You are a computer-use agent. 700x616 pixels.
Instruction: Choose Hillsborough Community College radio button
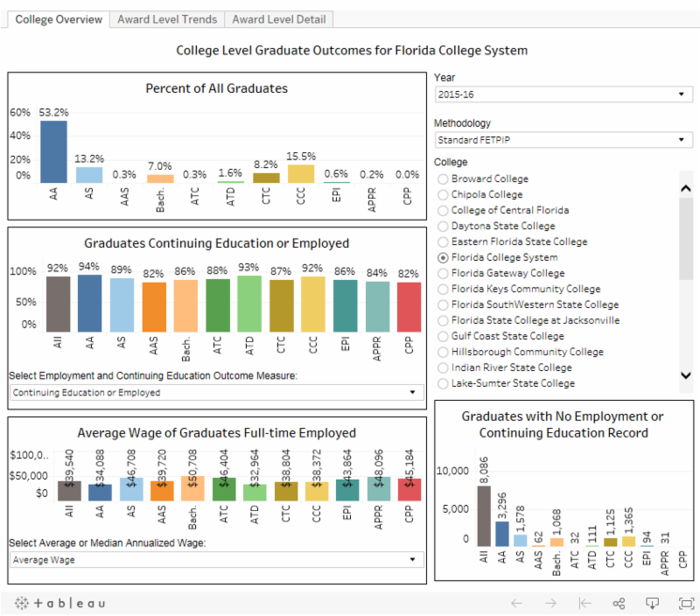pos(443,352)
